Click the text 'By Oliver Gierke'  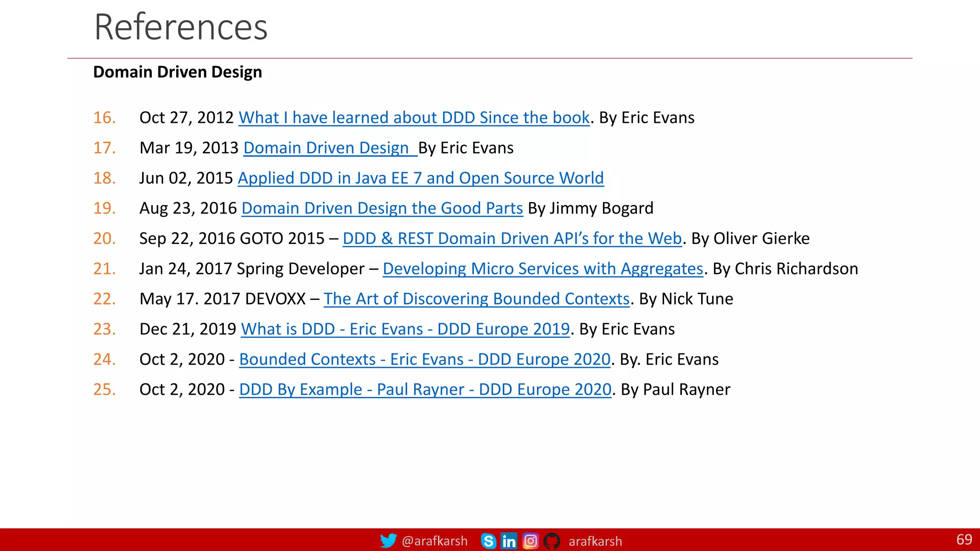click(751, 238)
